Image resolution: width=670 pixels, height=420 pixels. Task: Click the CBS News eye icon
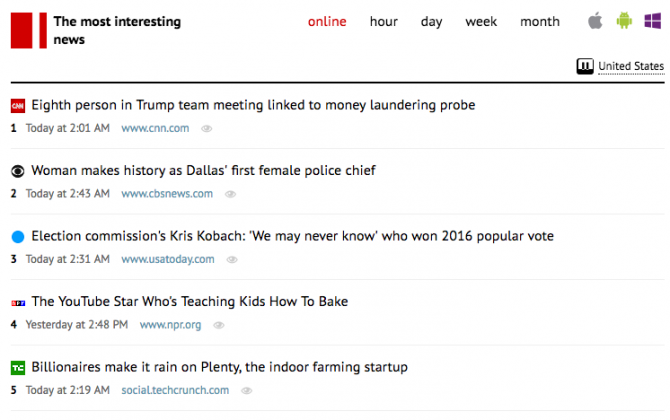pos(17,171)
